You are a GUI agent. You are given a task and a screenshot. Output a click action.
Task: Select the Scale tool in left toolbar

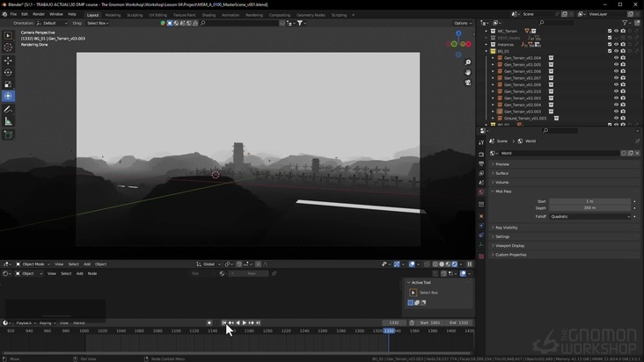(8, 84)
